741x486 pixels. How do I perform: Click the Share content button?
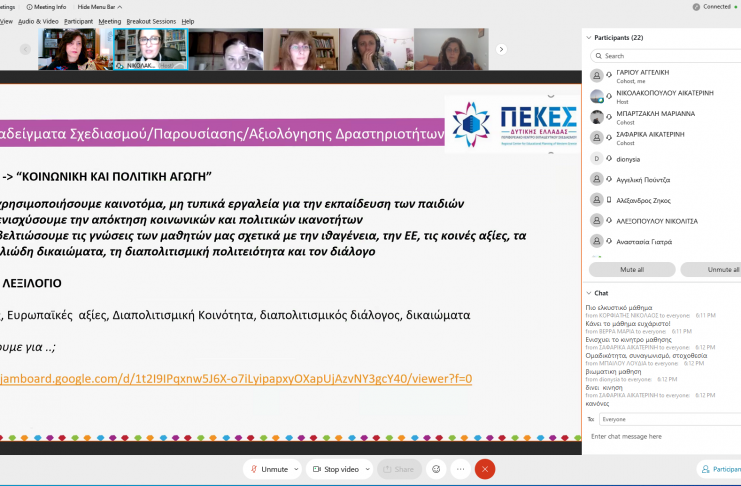pyautogui.click(x=397, y=469)
